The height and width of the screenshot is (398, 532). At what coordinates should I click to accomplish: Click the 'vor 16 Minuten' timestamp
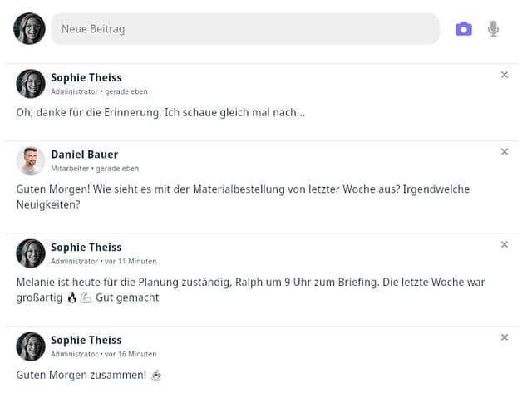(x=131, y=354)
